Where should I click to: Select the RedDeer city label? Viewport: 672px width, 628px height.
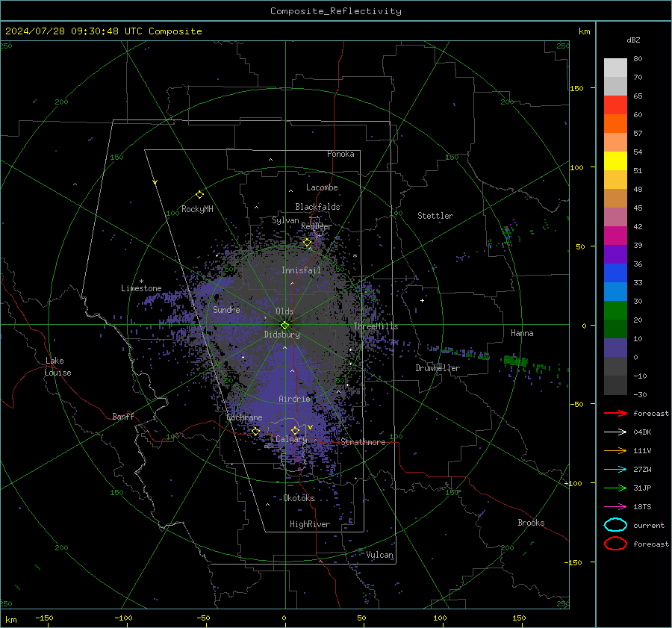click(317, 226)
